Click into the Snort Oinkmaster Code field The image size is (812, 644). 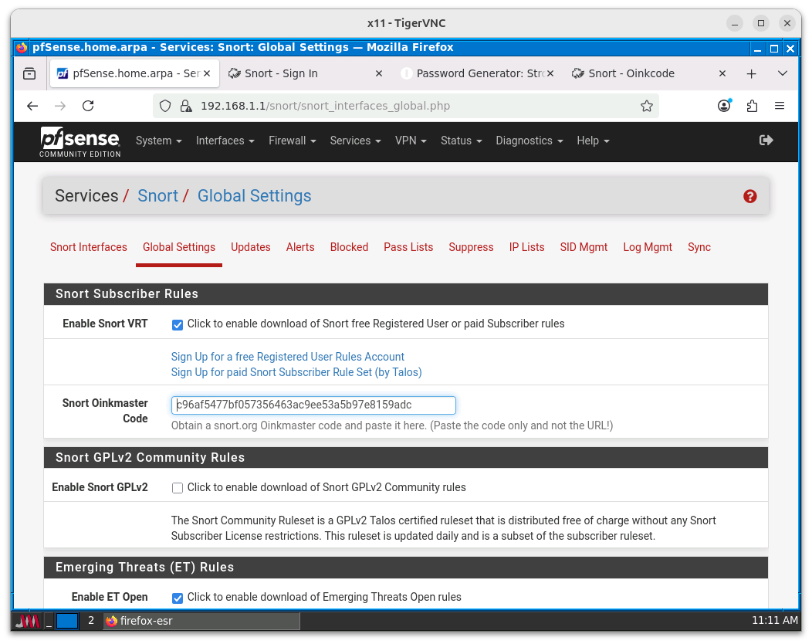(x=313, y=405)
